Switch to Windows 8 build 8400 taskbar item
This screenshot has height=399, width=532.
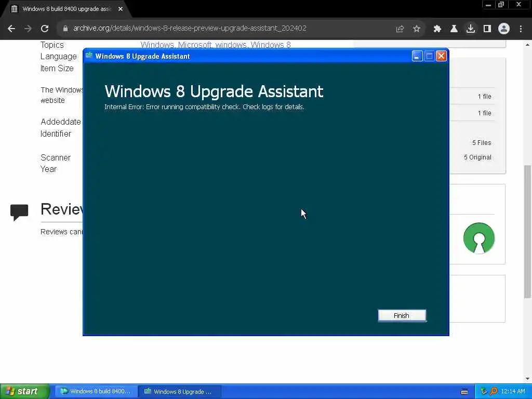[x=96, y=392]
